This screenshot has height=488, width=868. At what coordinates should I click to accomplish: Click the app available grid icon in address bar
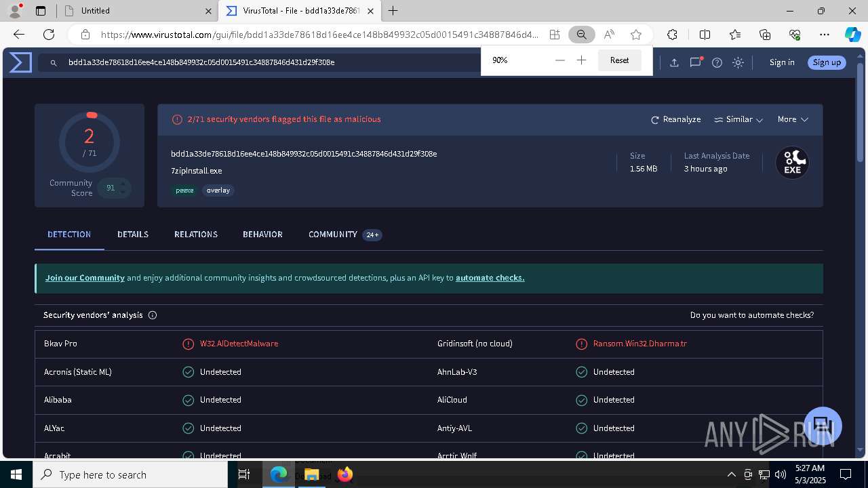coord(555,35)
